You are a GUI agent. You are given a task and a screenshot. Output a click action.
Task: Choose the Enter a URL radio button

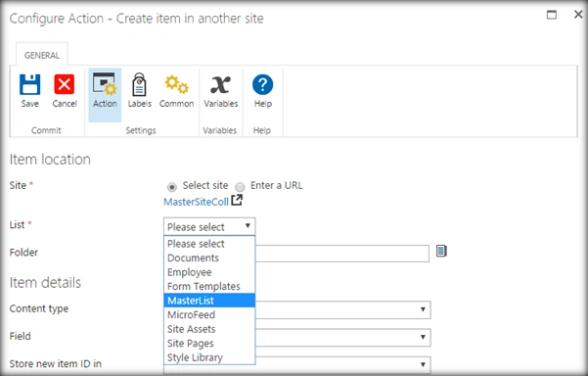click(x=240, y=186)
